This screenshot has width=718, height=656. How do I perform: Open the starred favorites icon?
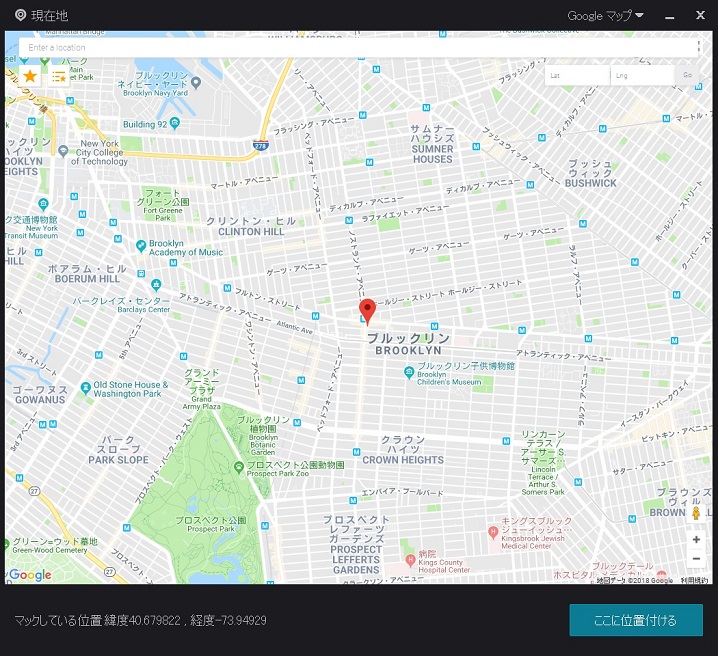click(30, 76)
